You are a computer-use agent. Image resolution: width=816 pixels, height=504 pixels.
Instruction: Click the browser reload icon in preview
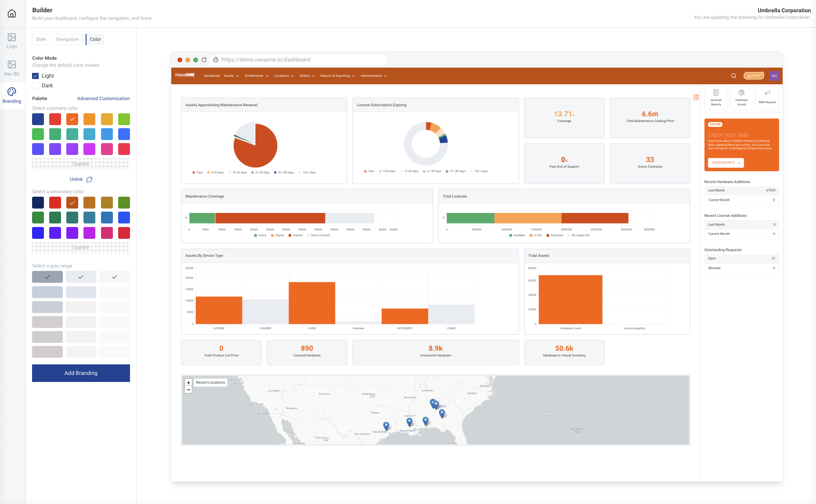click(204, 60)
